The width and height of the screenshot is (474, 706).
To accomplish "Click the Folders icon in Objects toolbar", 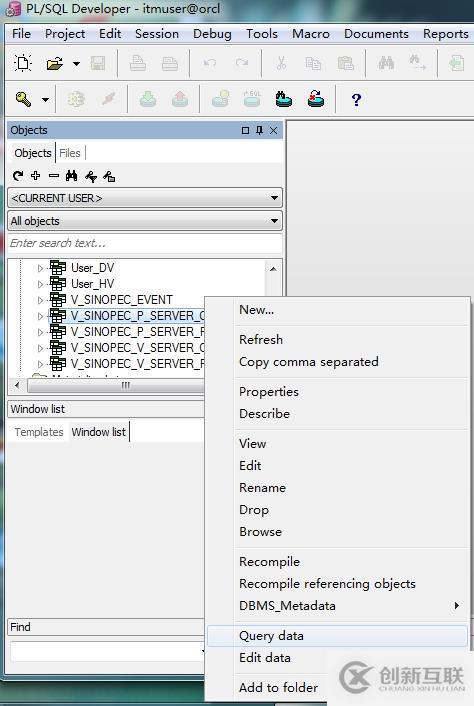I will (x=109, y=176).
